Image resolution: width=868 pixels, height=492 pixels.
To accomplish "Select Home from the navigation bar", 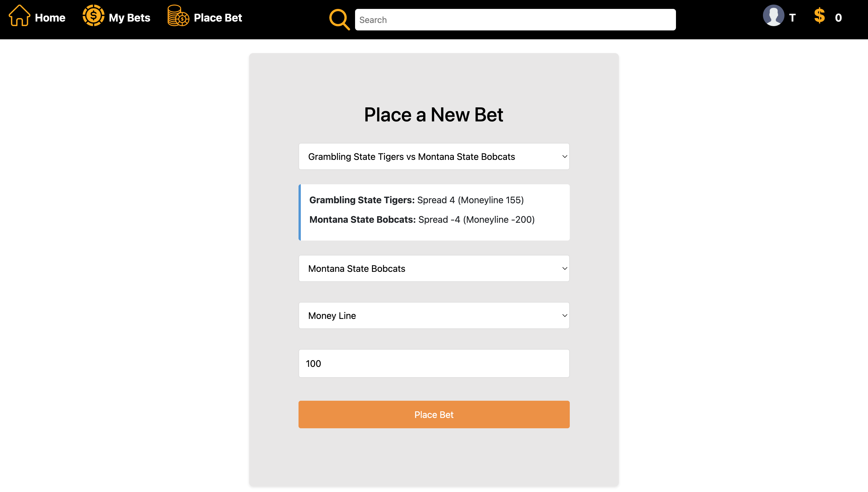I will click(x=50, y=18).
